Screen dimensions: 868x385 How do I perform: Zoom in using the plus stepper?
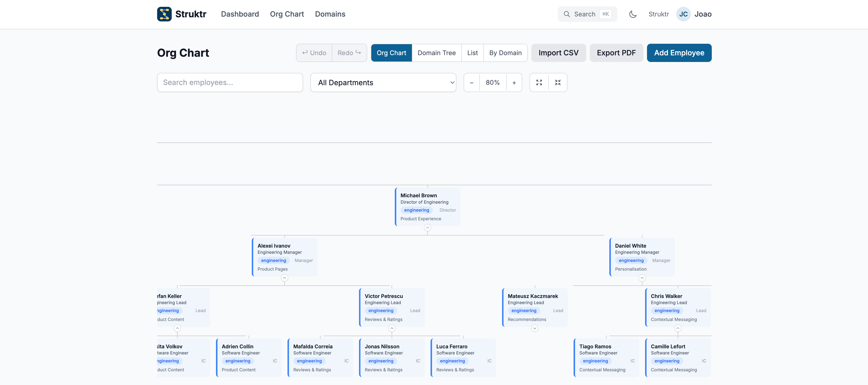coord(514,82)
